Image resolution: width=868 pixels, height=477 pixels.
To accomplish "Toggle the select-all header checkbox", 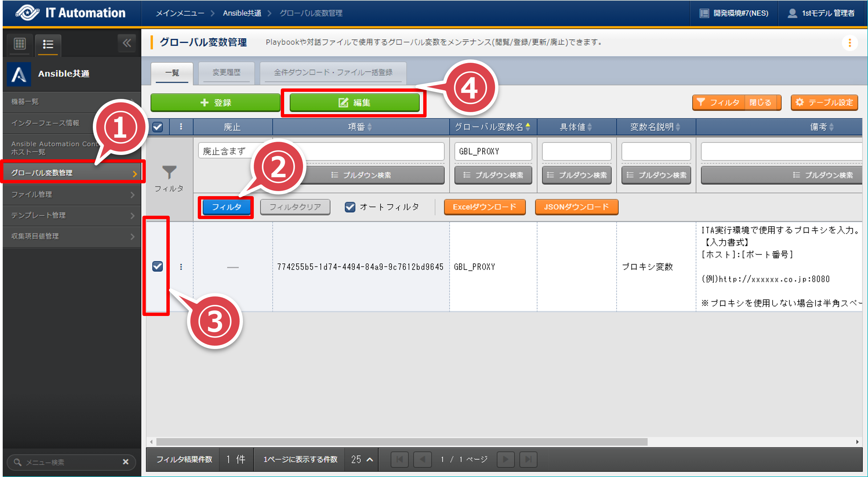I will 158,127.
